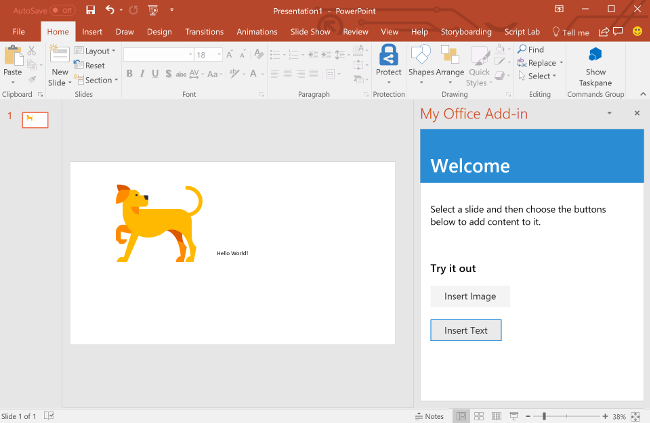Click the zoom slider handle
This screenshot has height=423, width=650.
[x=544, y=416]
